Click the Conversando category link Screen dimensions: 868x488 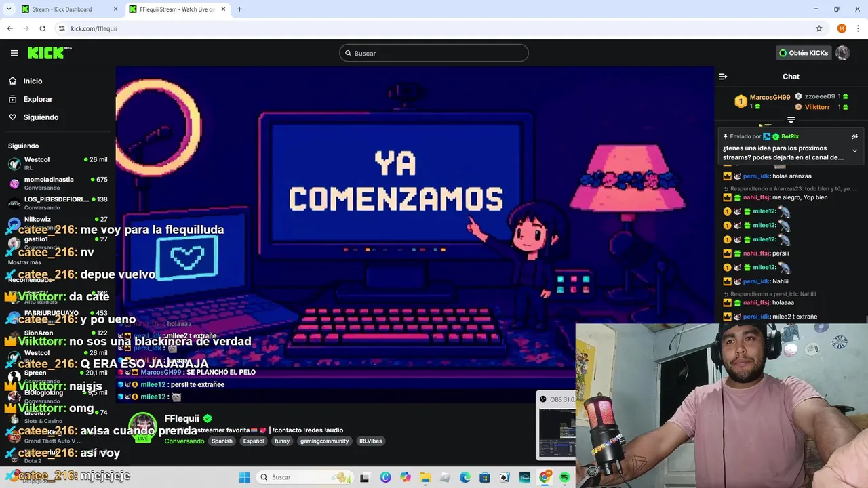coord(184,441)
